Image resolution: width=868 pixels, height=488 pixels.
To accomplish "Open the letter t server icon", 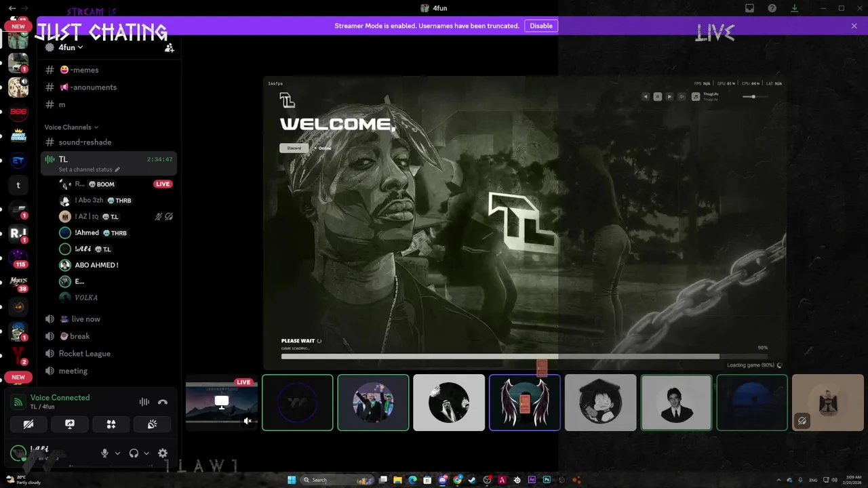I will (x=18, y=185).
